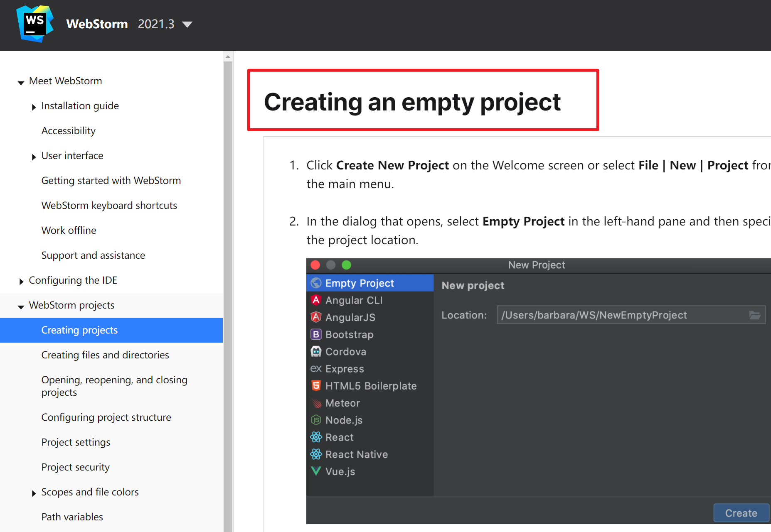Click the Angular CLI icon

tap(316, 300)
